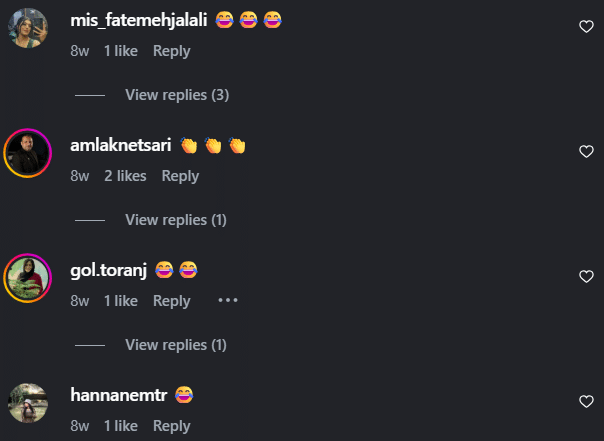Like amlaknetsari's clapping comment with heart
The height and width of the screenshot is (441, 604).
(586, 151)
